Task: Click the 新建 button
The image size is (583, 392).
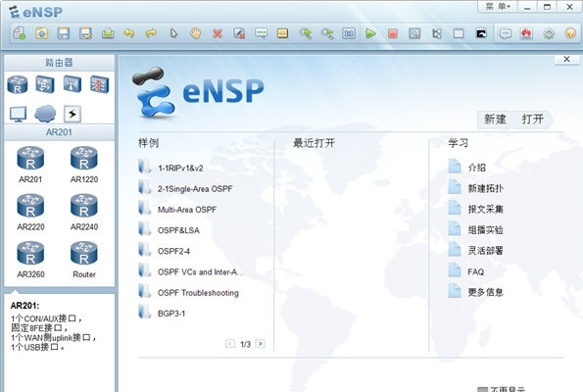Action: click(x=495, y=120)
